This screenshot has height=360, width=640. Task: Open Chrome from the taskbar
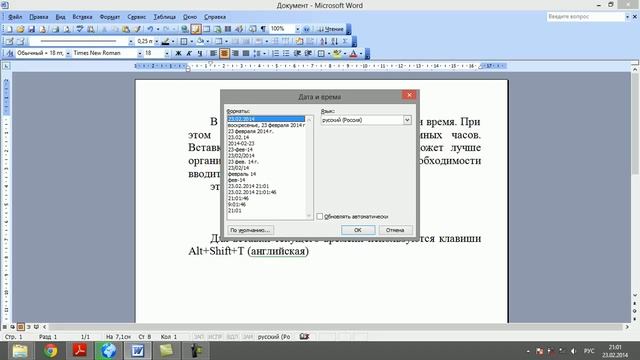click(51, 351)
